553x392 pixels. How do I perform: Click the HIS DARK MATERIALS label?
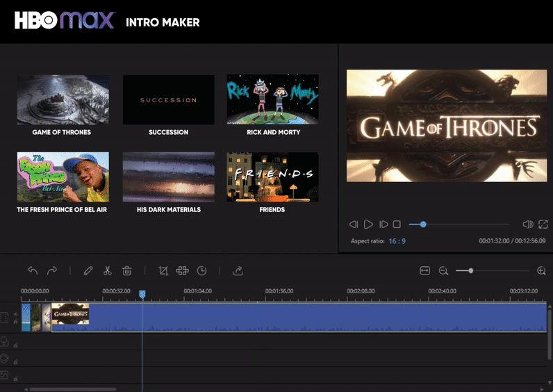(169, 210)
